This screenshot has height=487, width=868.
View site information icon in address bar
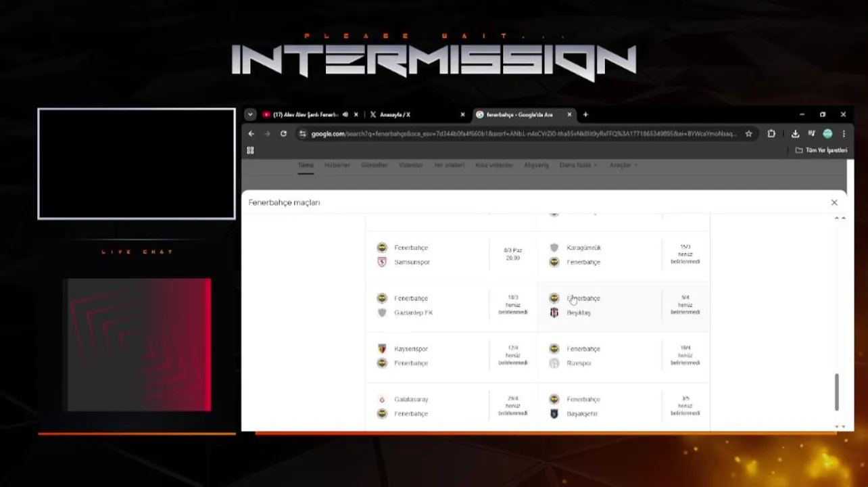coord(303,134)
